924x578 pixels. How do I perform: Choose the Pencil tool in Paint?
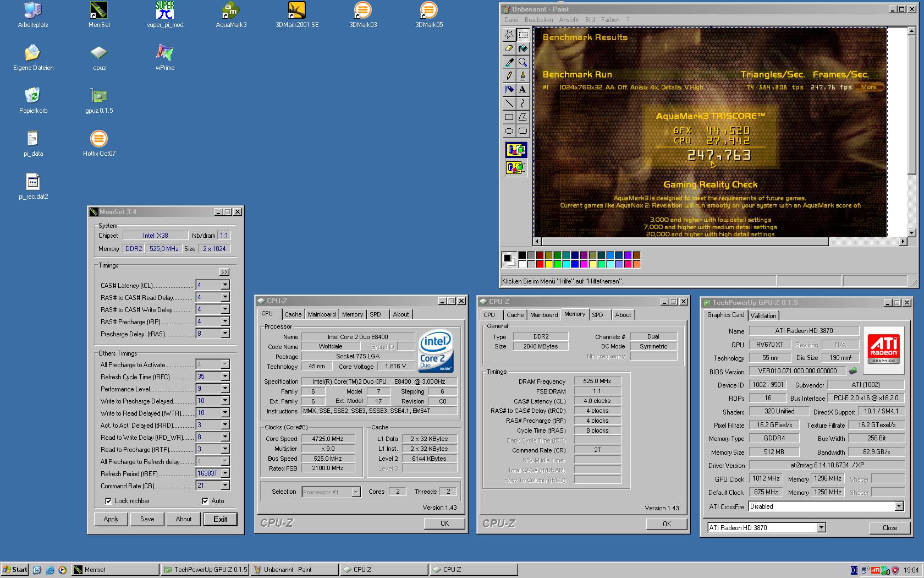[x=509, y=76]
